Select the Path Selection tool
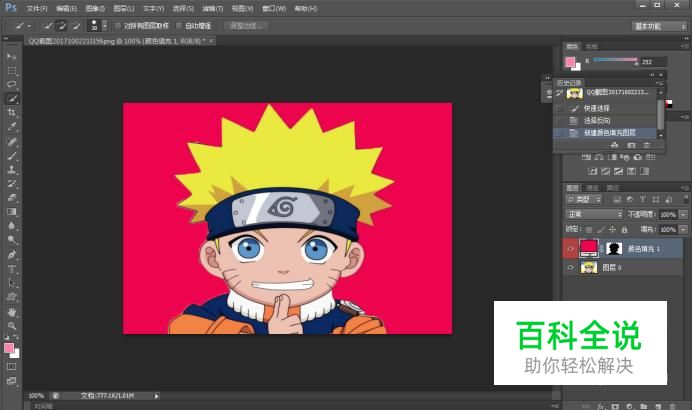Viewport: 692px width, 410px height. 11,283
